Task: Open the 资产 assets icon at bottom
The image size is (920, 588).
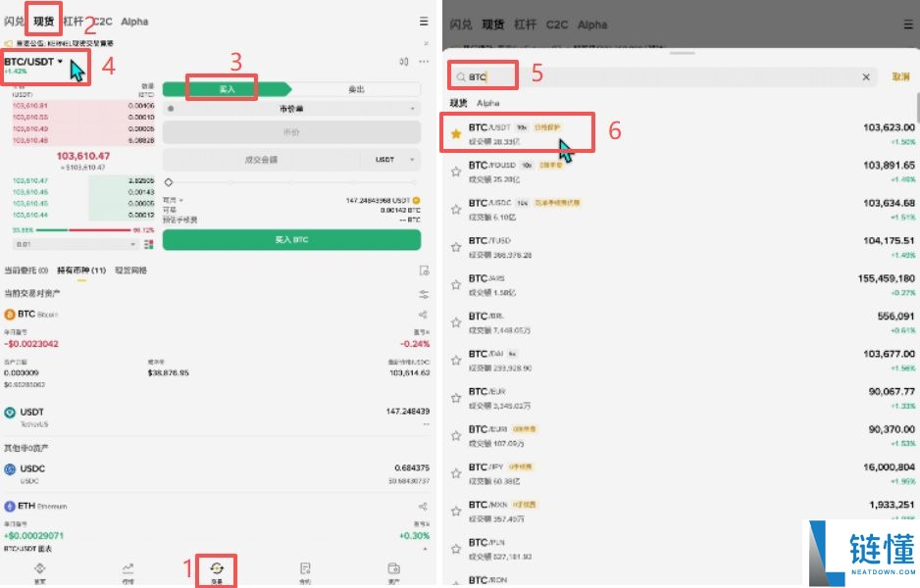Action: 392,570
